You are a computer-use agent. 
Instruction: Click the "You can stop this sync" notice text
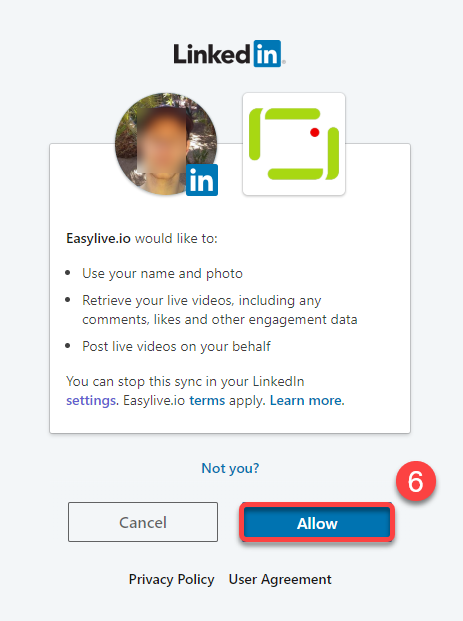point(185,381)
